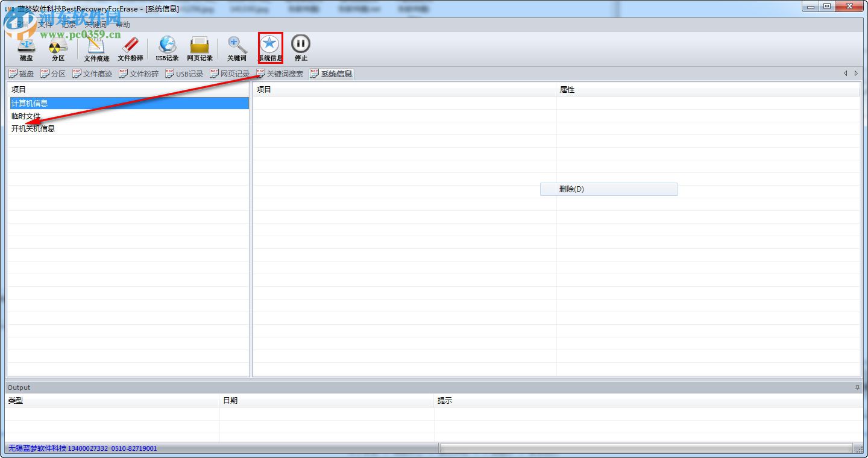Screen dimensions: 868x458
Task: Select the 系统信息 tab
Action: (x=331, y=74)
